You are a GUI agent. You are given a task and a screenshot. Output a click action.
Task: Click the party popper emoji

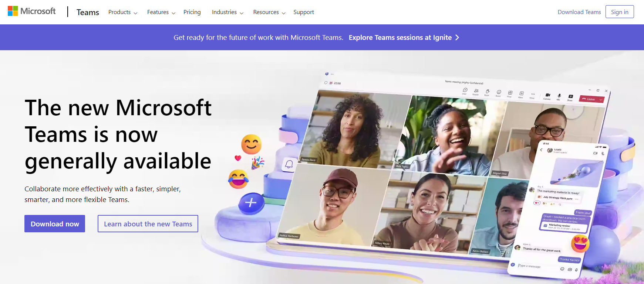(x=258, y=163)
